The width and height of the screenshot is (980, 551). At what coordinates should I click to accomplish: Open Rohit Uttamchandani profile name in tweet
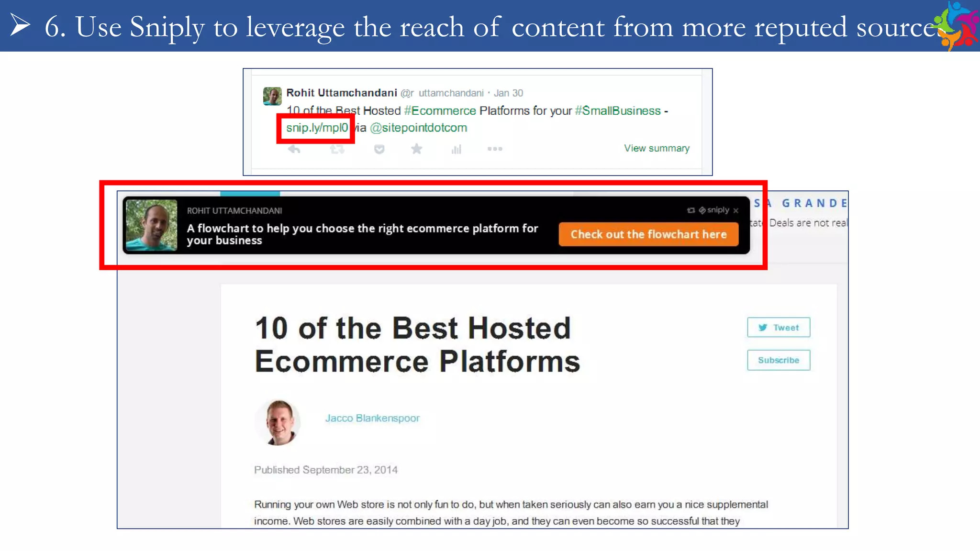point(342,93)
